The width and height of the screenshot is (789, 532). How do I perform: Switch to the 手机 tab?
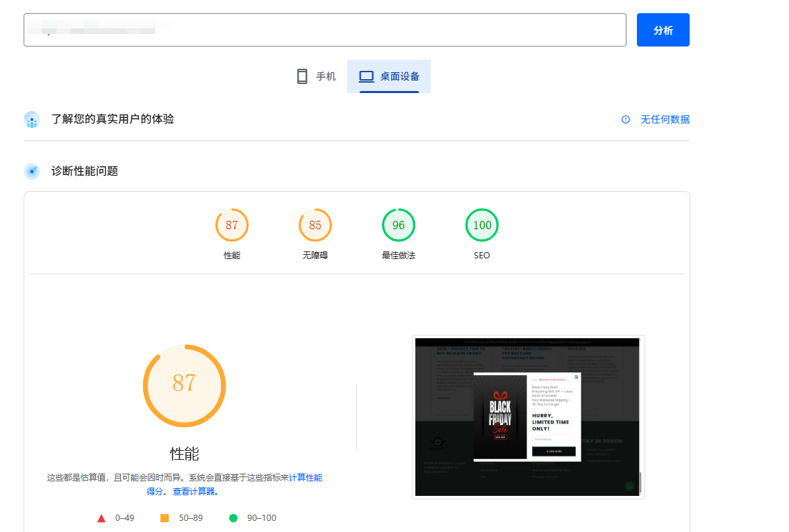point(316,76)
